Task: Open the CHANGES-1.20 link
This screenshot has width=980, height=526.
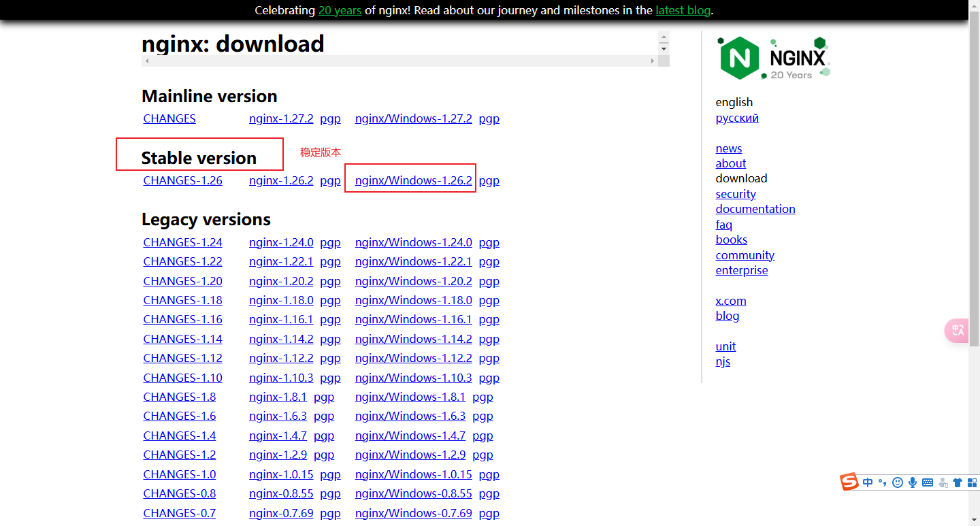Action: 182,281
